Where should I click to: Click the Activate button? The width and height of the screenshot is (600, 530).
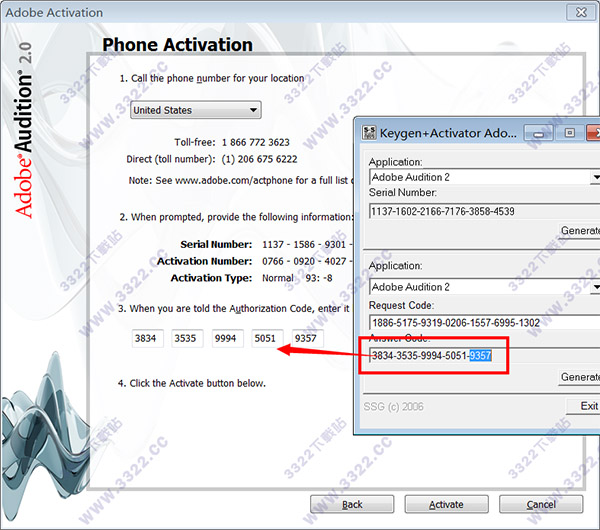click(446, 504)
